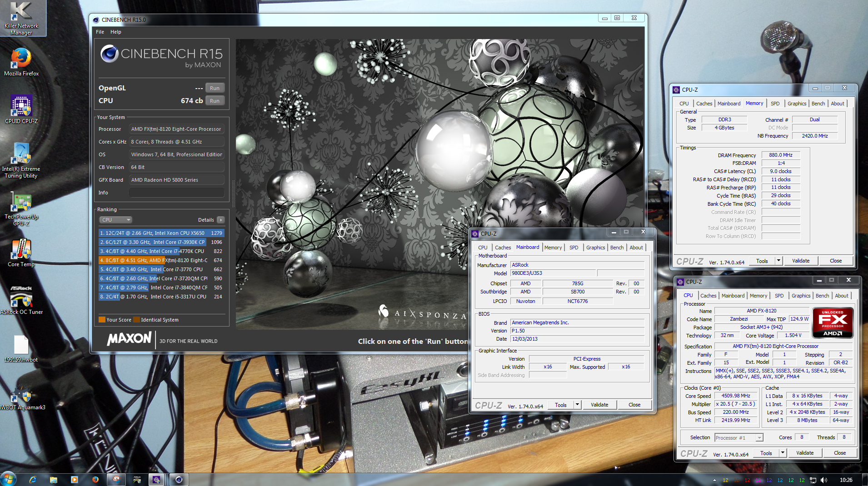Switch to CPU-Z via taskbar button
The image size is (868, 486).
pyautogui.click(x=156, y=480)
